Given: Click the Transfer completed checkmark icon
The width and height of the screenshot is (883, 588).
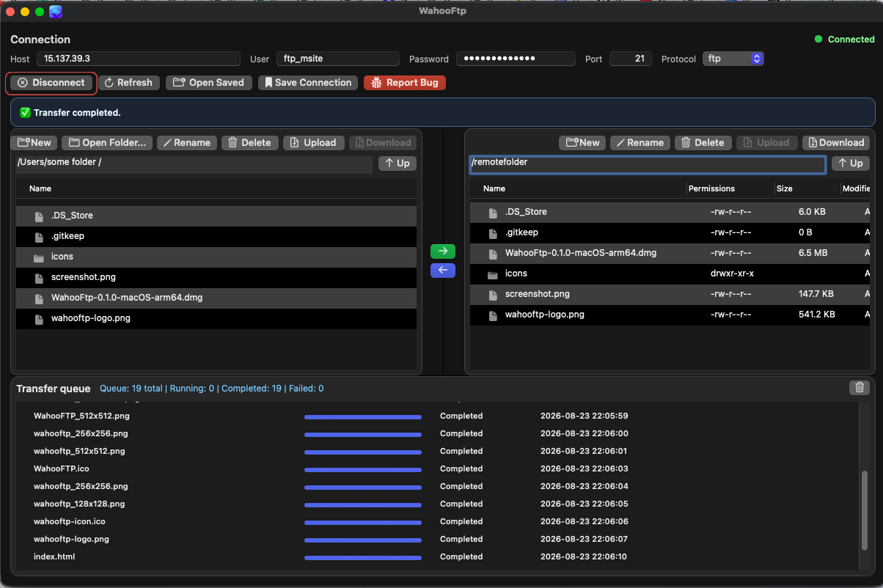Looking at the screenshot, I should point(25,113).
